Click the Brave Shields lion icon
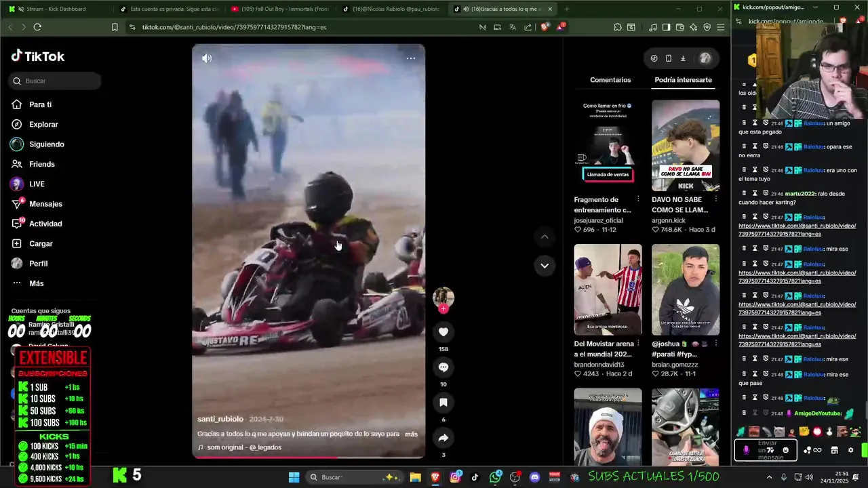868x488 pixels. point(545,27)
